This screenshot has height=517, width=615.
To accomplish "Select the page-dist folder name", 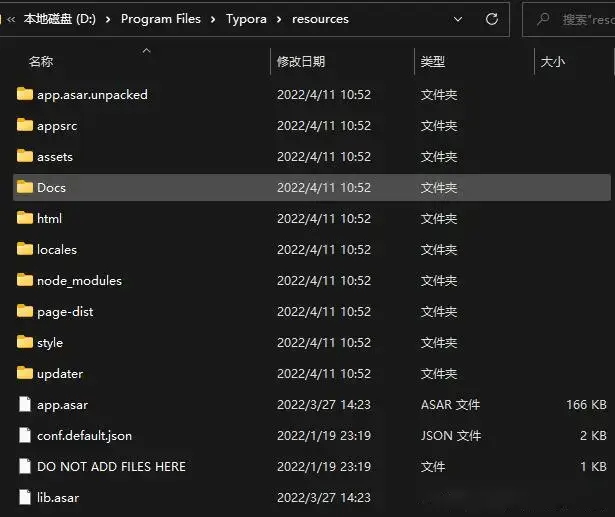I will [x=65, y=312].
